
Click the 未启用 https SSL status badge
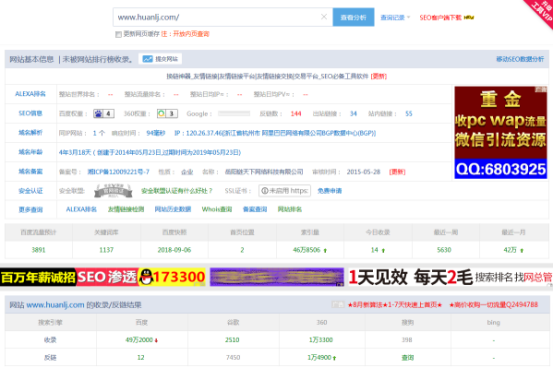(x=284, y=191)
